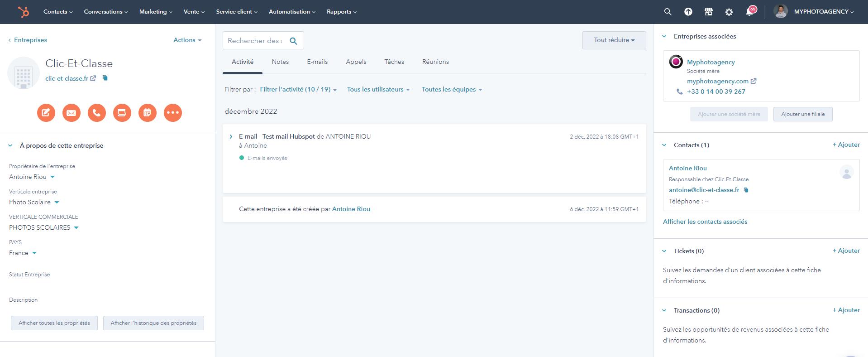Add a contact via + Ajouter
The image size is (868, 357).
tap(846, 145)
